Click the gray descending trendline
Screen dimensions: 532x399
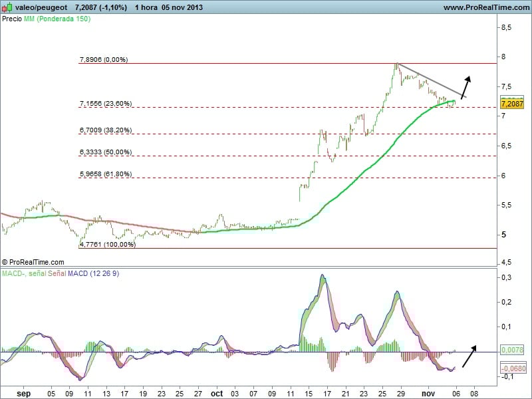click(432, 80)
